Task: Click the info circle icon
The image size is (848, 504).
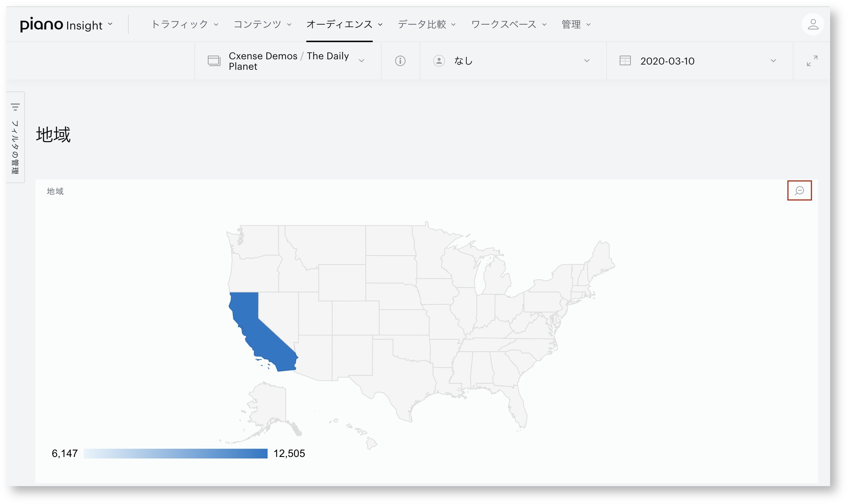Action: pyautogui.click(x=400, y=61)
